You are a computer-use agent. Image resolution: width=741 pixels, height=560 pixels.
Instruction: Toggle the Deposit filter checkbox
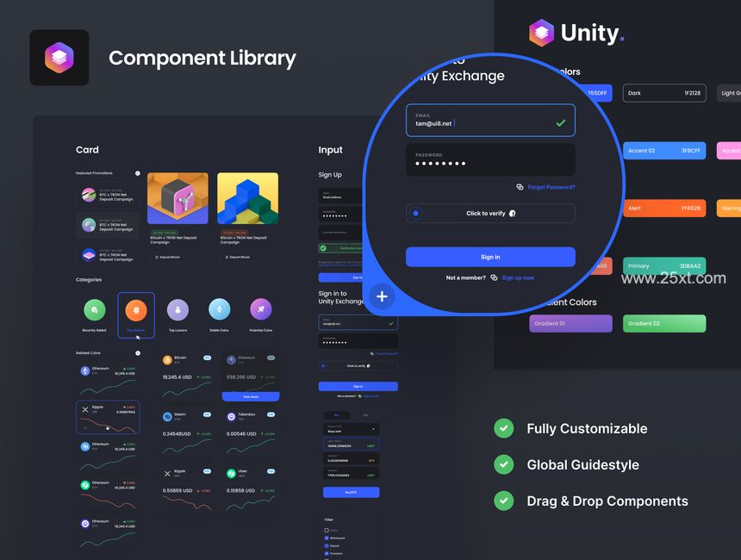[x=327, y=545]
